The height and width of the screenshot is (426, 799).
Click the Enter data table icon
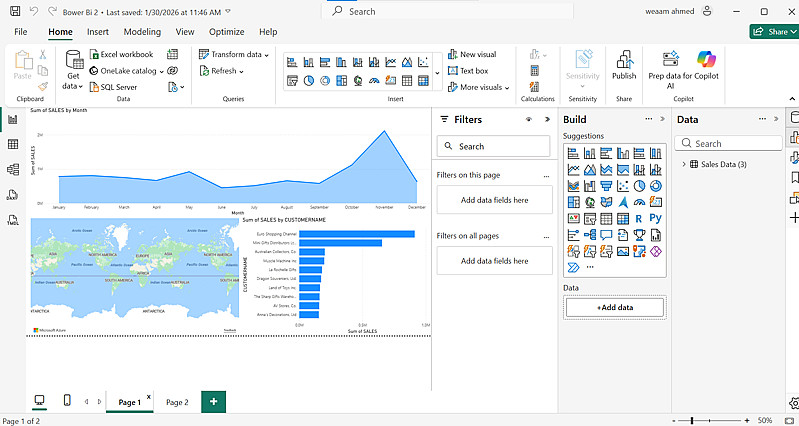(x=172, y=54)
